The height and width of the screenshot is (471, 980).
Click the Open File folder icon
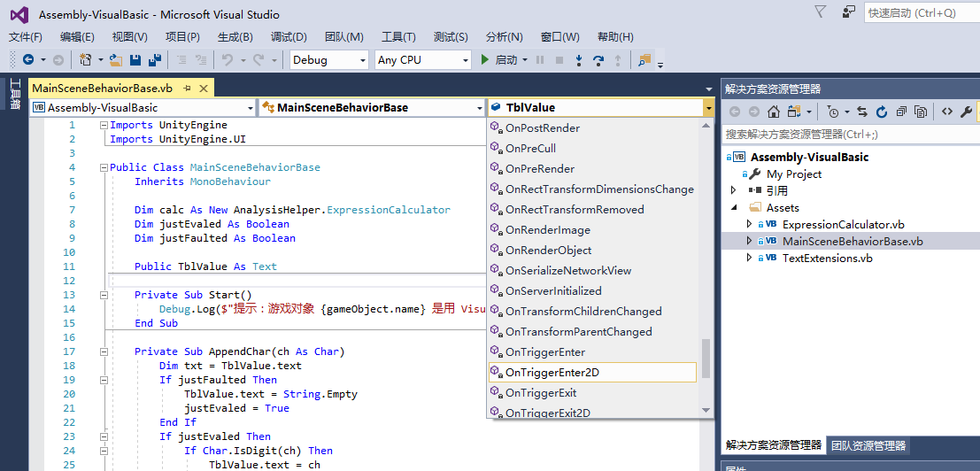116,60
